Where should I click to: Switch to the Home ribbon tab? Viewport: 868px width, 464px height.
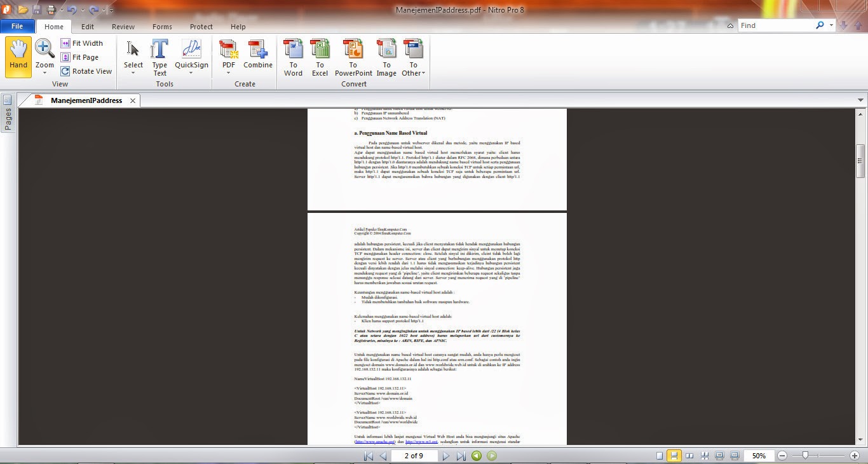point(54,27)
